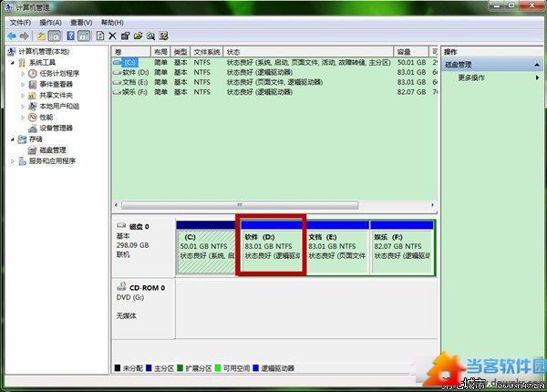Image resolution: width=547 pixels, height=392 pixels.
Task: Sort by the 类型 column header
Action: tap(181, 52)
